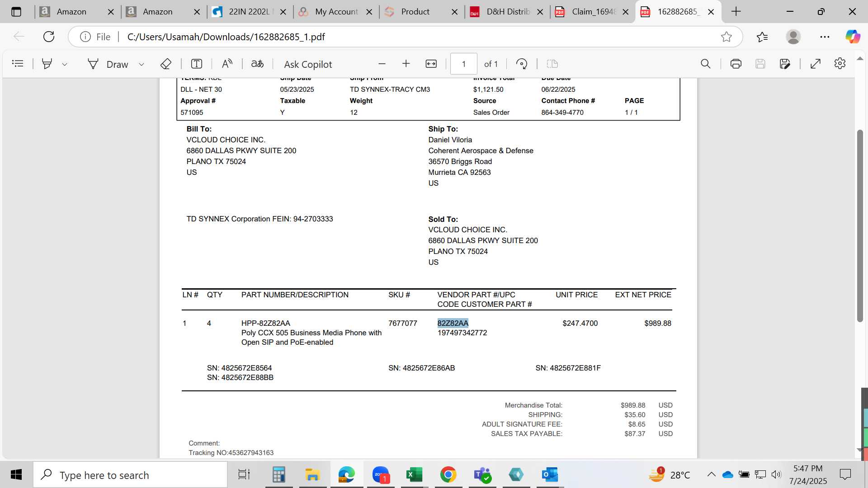Screen dimensions: 868x488
Task: Zoom out the PDF
Action: tap(382, 64)
